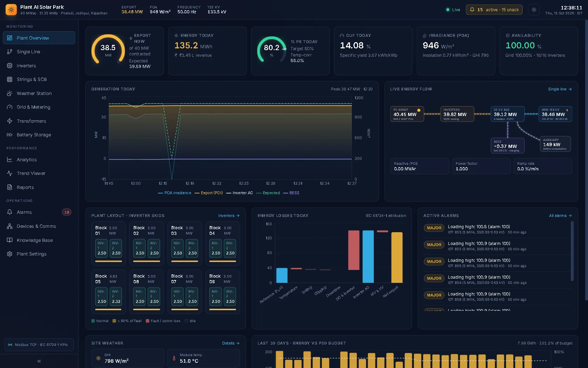Open Grid & Metering section
This screenshot has height=368, width=588.
pos(39,107)
